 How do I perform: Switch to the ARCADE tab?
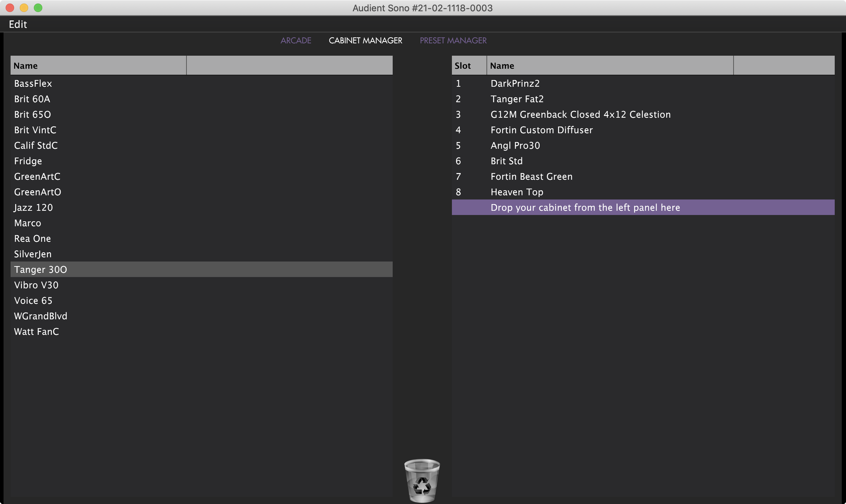(x=296, y=41)
